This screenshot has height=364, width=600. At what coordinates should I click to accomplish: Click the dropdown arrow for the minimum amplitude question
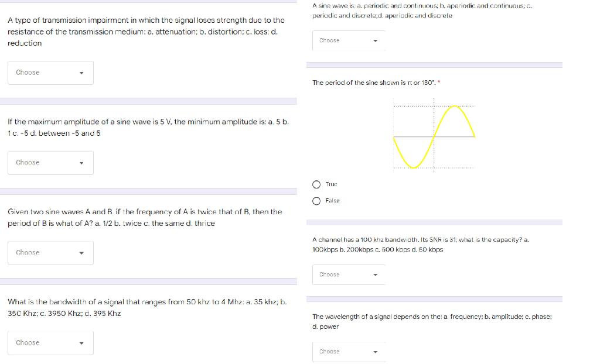click(x=81, y=163)
